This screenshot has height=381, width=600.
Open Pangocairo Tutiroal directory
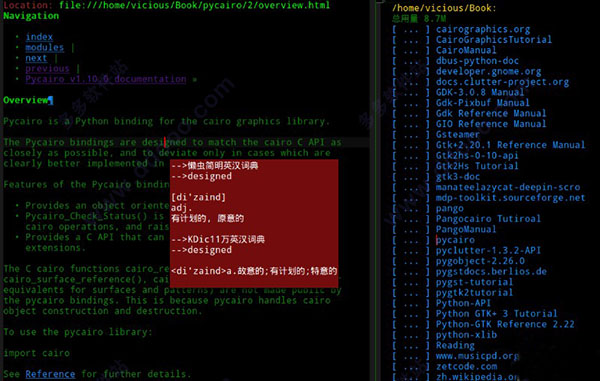(488, 219)
